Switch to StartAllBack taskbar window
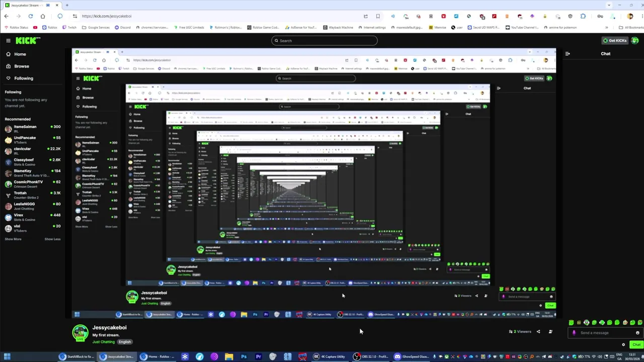 click(x=76, y=357)
